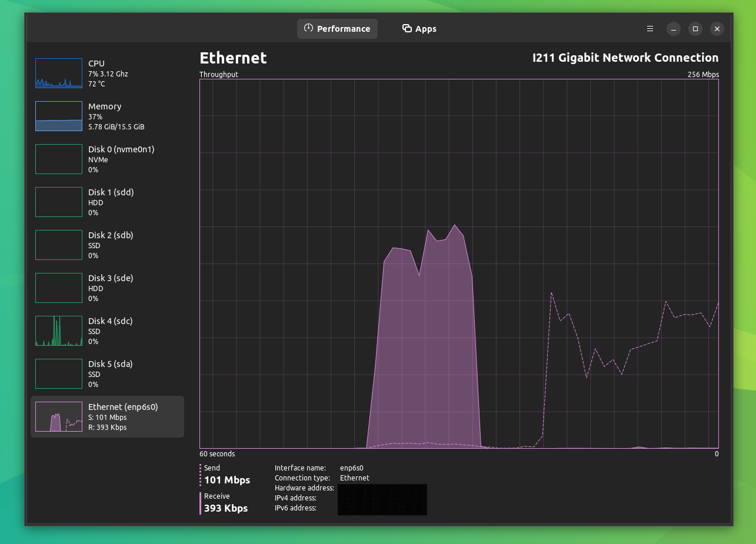Open Disk 1 (sdd) details
Image resolution: width=756 pixels, height=544 pixels.
(x=106, y=202)
